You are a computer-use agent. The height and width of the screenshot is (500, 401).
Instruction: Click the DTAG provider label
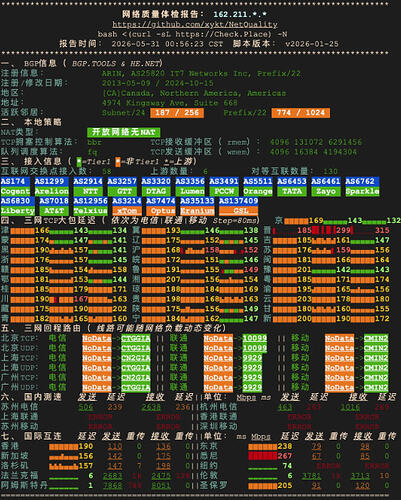156,191
